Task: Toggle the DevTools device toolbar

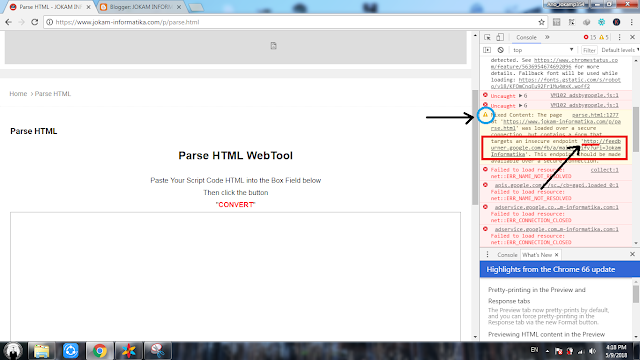Action: pos(500,37)
